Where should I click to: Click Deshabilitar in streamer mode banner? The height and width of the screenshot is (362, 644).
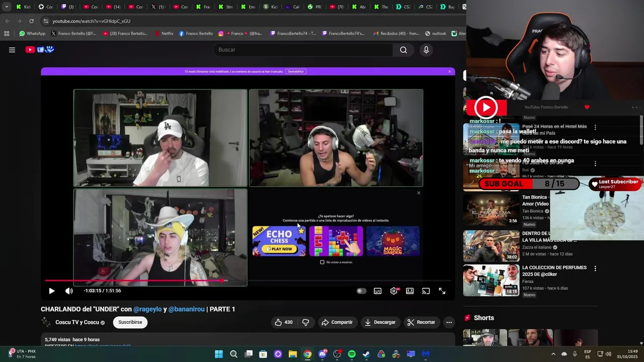click(x=296, y=71)
